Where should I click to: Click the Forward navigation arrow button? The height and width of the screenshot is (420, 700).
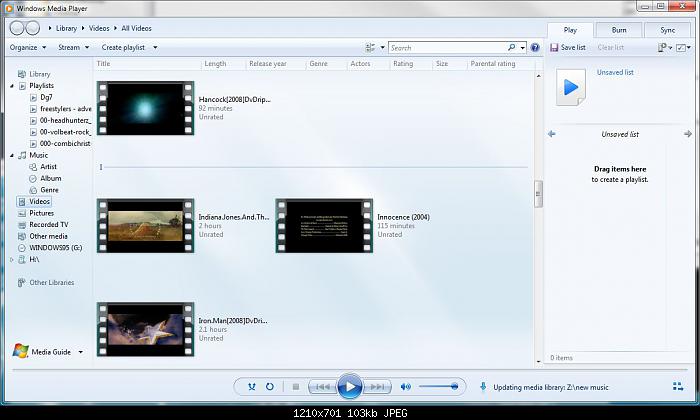32,28
